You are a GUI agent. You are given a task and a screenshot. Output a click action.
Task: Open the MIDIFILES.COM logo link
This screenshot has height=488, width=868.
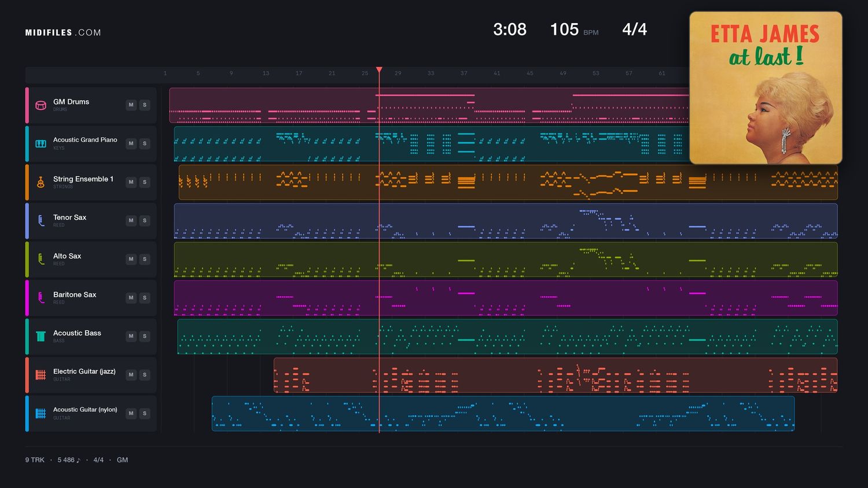(x=63, y=33)
